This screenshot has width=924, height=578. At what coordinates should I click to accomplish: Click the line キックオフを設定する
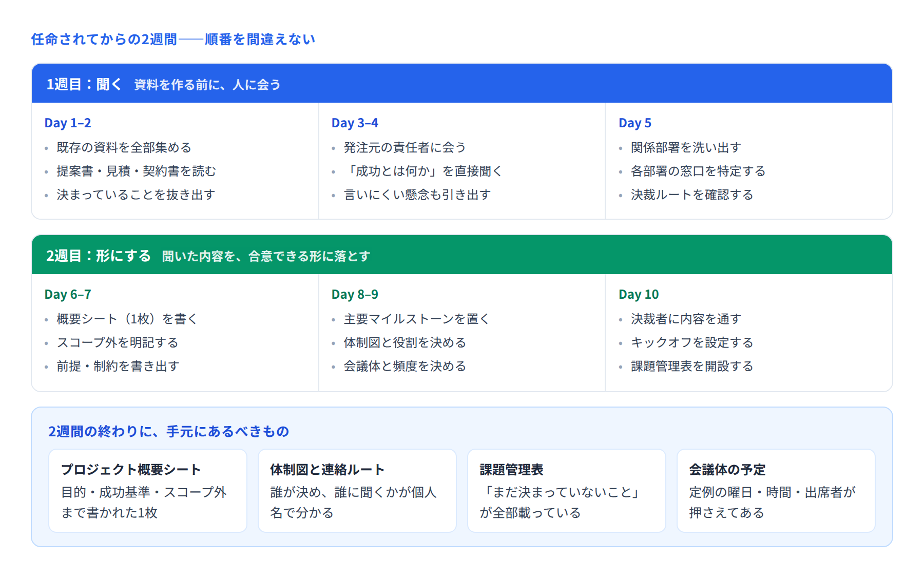pyautogui.click(x=692, y=343)
